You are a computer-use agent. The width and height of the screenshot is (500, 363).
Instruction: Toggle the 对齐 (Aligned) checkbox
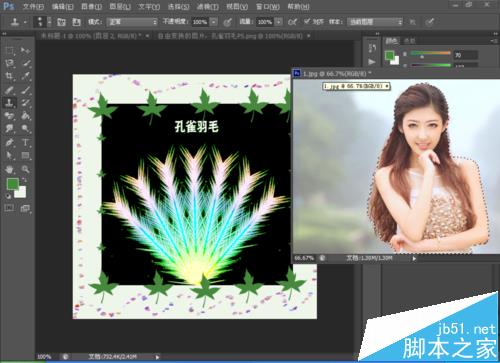point(307,21)
